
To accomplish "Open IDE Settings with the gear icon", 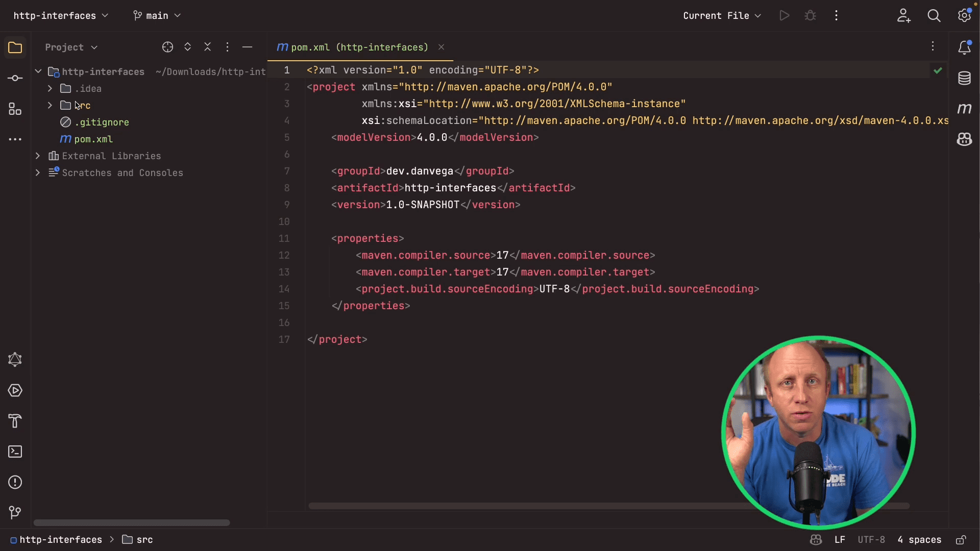I will 965,15.
